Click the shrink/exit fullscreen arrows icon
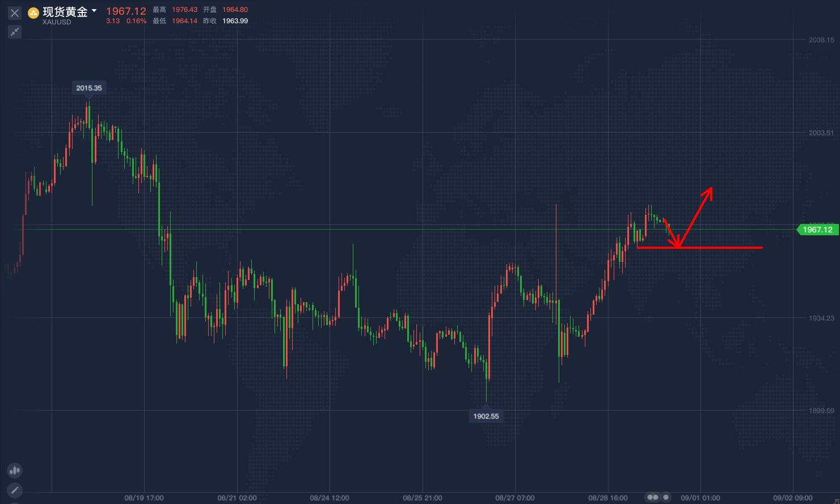The image size is (840, 504). (15, 32)
